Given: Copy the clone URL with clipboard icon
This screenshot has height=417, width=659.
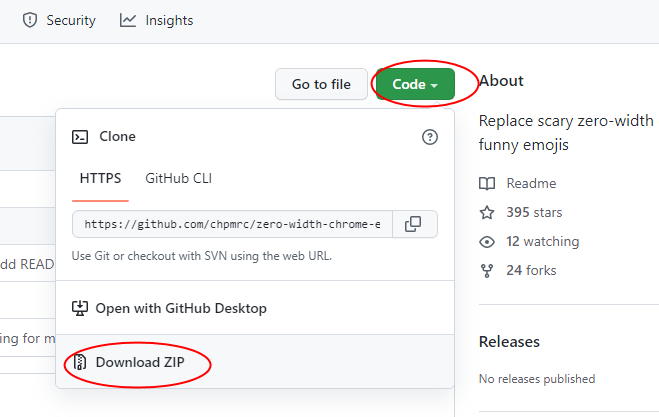Looking at the screenshot, I should point(415,224).
